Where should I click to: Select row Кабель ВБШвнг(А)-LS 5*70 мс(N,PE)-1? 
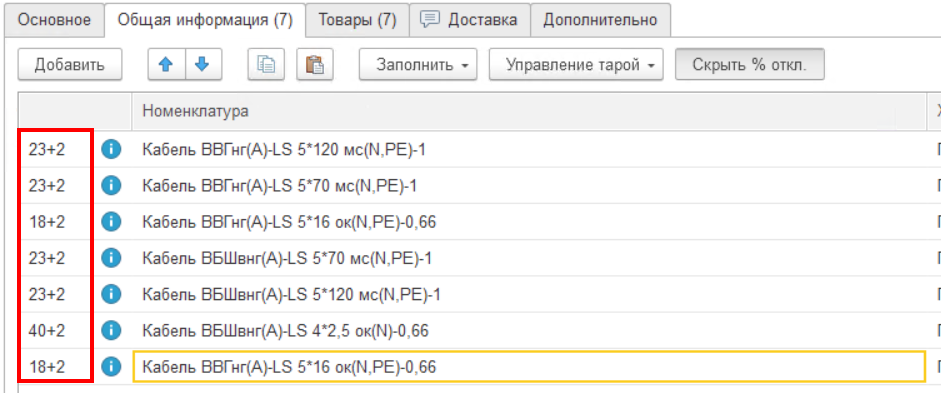tap(287, 259)
